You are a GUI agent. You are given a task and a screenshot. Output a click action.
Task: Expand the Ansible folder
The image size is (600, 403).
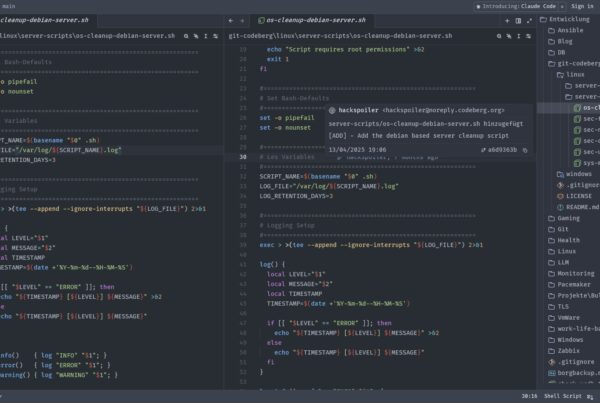[x=570, y=30]
